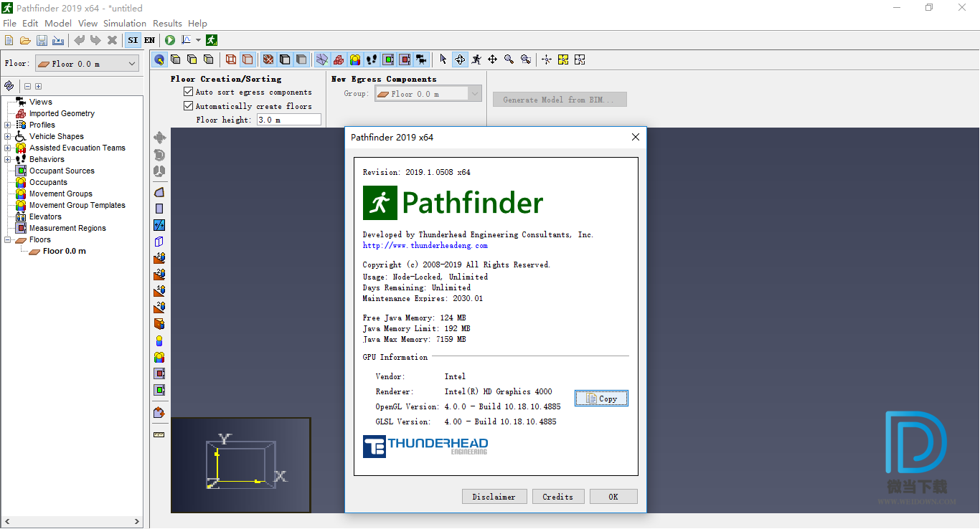Image resolution: width=980 pixels, height=529 pixels.
Task: Toggle show occupants icon in view toolbar
Action: click(x=355, y=59)
